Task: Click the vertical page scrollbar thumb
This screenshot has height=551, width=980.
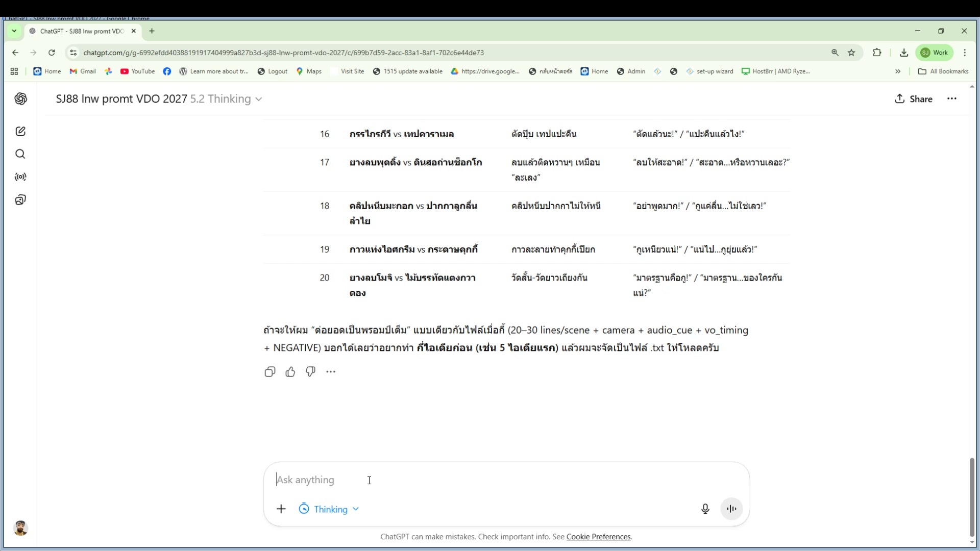Action: coord(972,497)
